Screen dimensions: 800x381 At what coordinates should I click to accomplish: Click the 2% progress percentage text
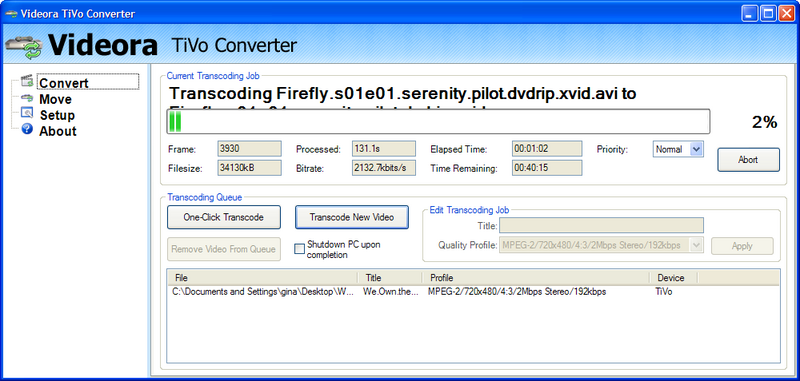(764, 122)
